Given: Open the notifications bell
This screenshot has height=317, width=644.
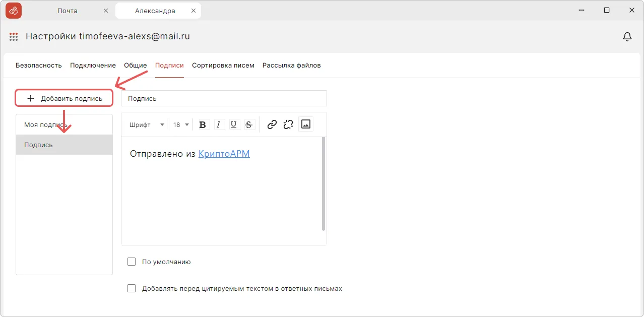Looking at the screenshot, I should click(x=627, y=36).
